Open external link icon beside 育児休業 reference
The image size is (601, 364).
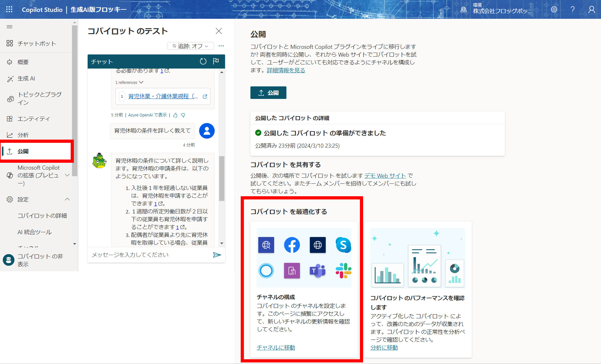point(205,96)
